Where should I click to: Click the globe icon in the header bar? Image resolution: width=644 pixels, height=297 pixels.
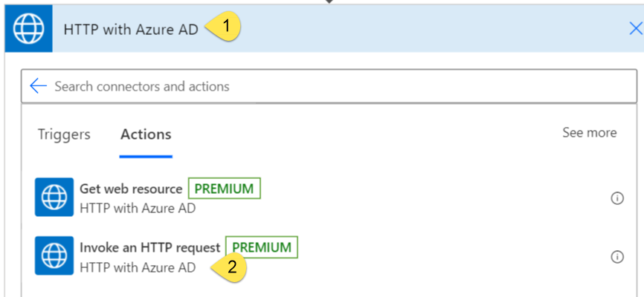[x=28, y=30]
